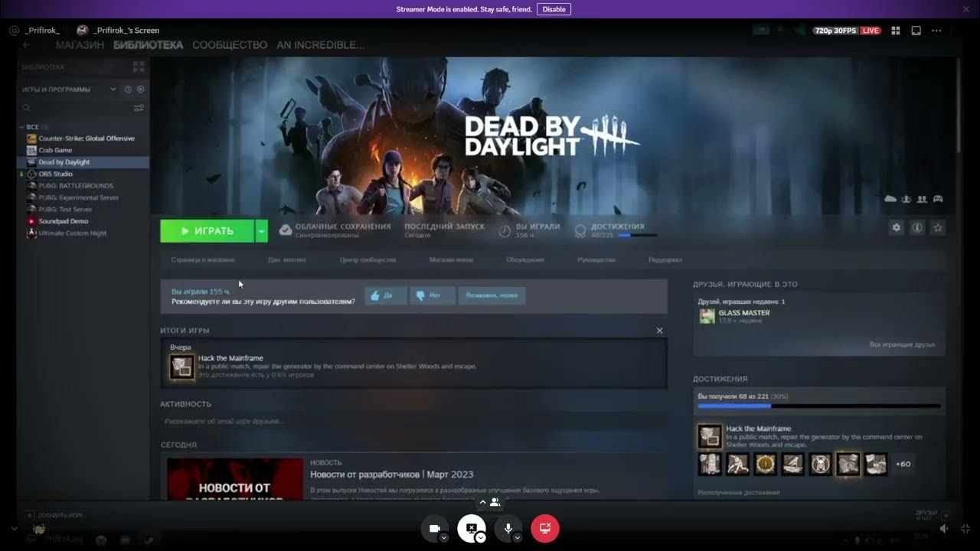
Task: Disconnect with the red end-call button
Action: 545,529
